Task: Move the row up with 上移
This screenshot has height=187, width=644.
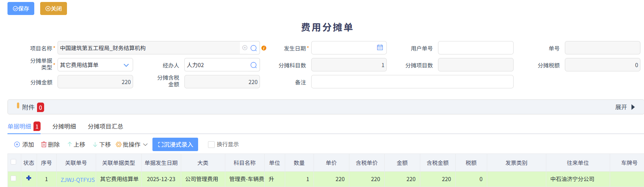Action: (x=76, y=145)
